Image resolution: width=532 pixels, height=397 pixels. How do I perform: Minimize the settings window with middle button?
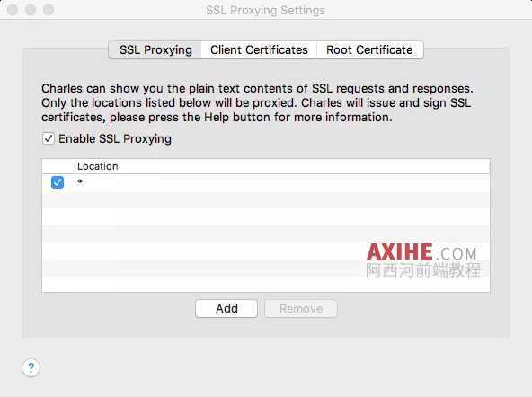[31, 10]
